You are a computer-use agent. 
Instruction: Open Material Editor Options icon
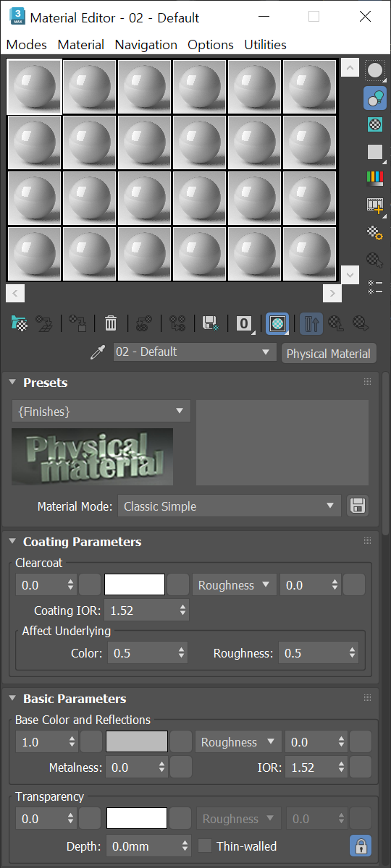click(x=375, y=233)
